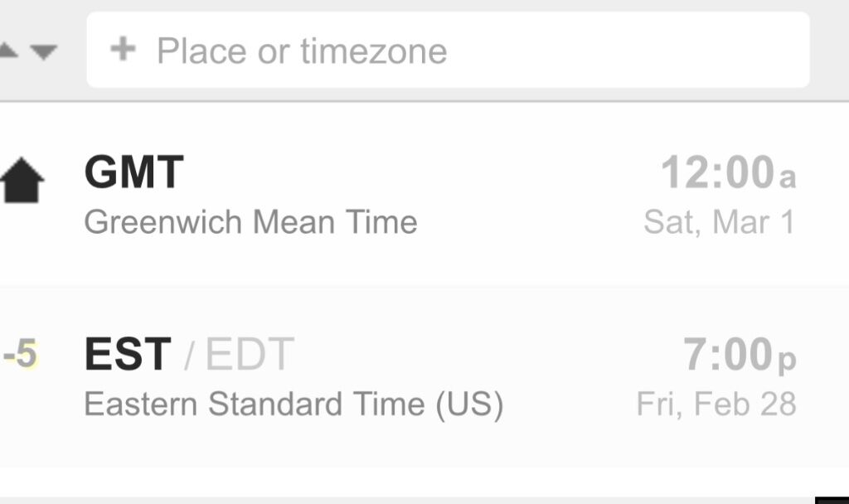Viewport: 849px width, 504px height.
Task: Click the home icon beside GMT
Action: [x=21, y=180]
